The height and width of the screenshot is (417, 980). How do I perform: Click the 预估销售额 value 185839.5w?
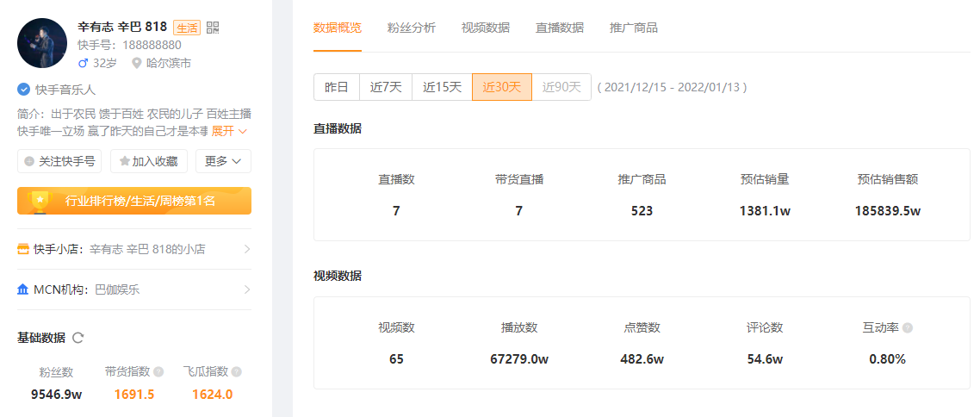coord(888,211)
